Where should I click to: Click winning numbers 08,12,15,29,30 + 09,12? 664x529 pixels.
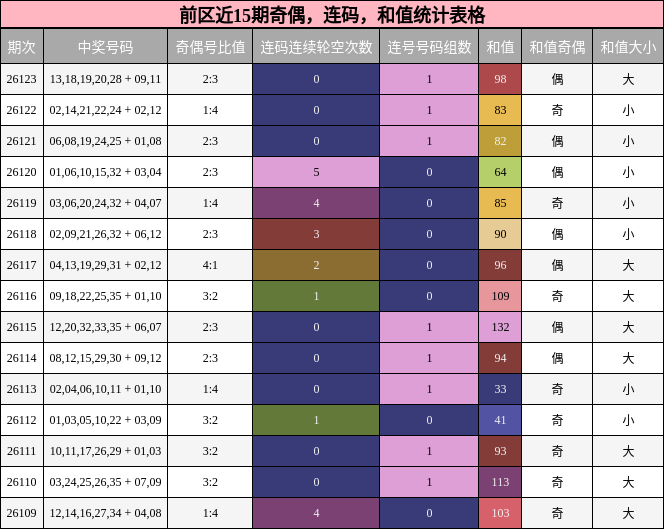(105, 358)
